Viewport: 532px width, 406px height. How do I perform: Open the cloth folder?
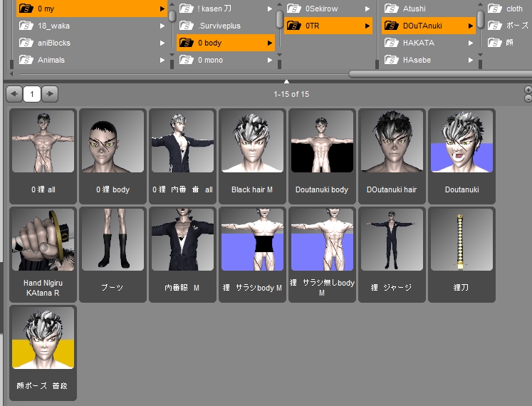[508, 9]
